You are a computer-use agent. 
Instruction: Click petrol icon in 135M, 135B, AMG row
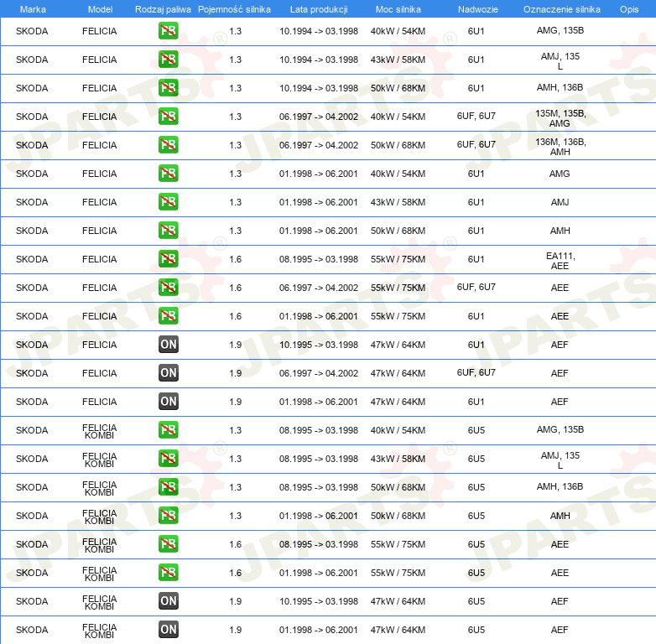coord(168,117)
